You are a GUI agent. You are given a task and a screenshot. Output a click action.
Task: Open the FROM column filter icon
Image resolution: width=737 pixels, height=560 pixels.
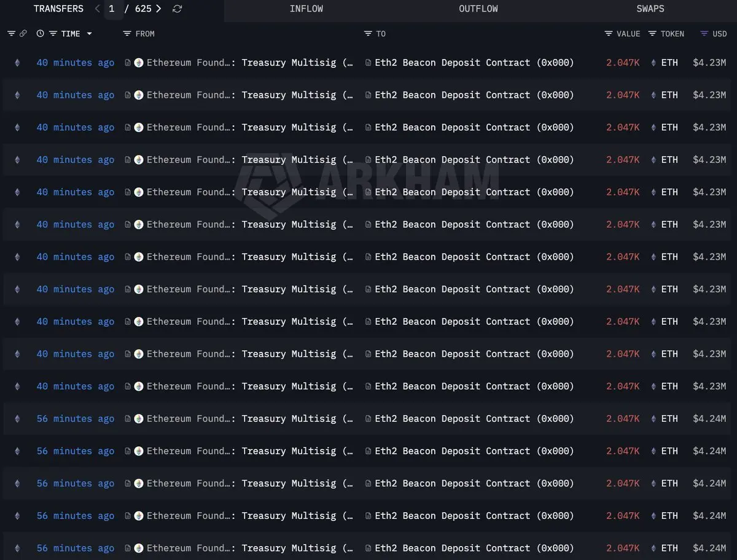[x=127, y=34]
